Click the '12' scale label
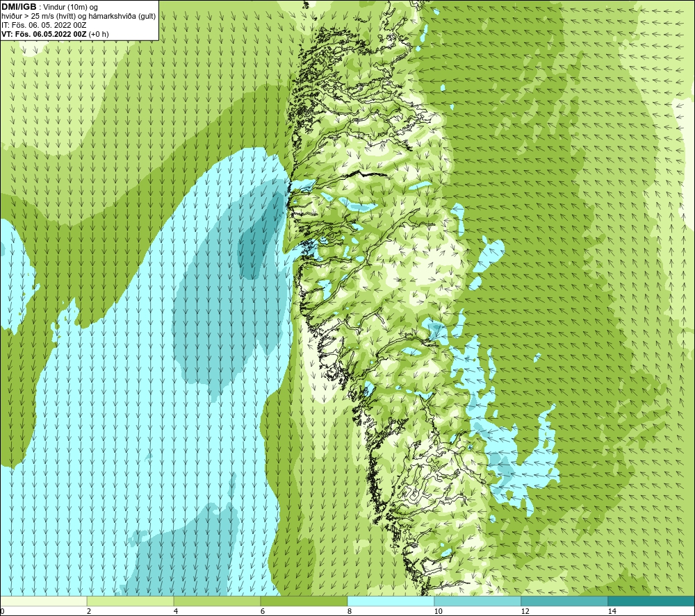Viewport: 695px width, 616px height. [x=525, y=611]
